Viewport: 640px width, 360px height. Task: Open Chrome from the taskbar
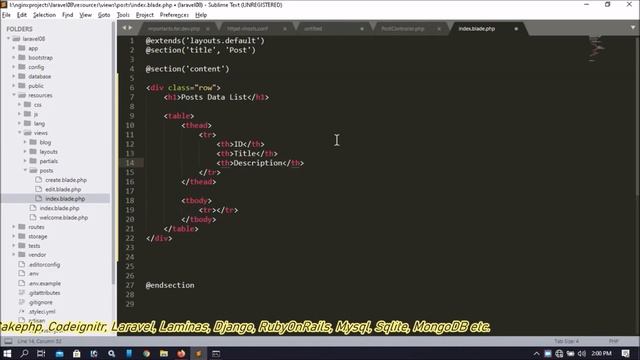coord(146,353)
